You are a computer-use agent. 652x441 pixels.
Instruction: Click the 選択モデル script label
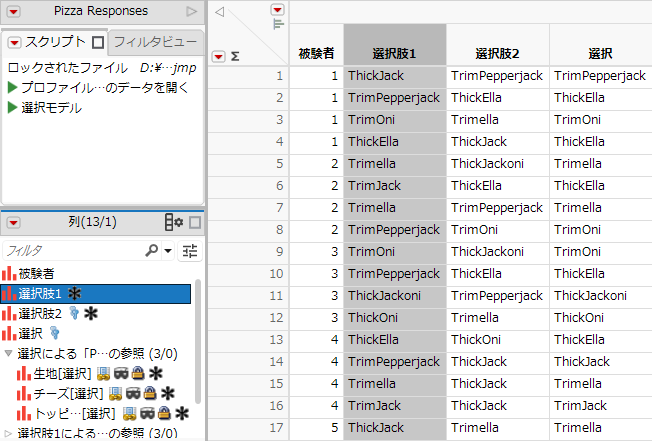pos(52,108)
